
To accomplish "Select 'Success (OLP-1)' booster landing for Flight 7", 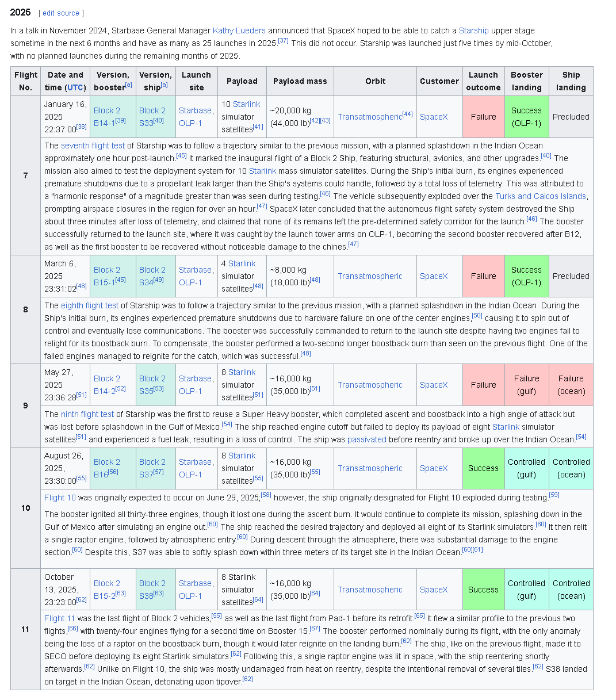I will point(527,117).
